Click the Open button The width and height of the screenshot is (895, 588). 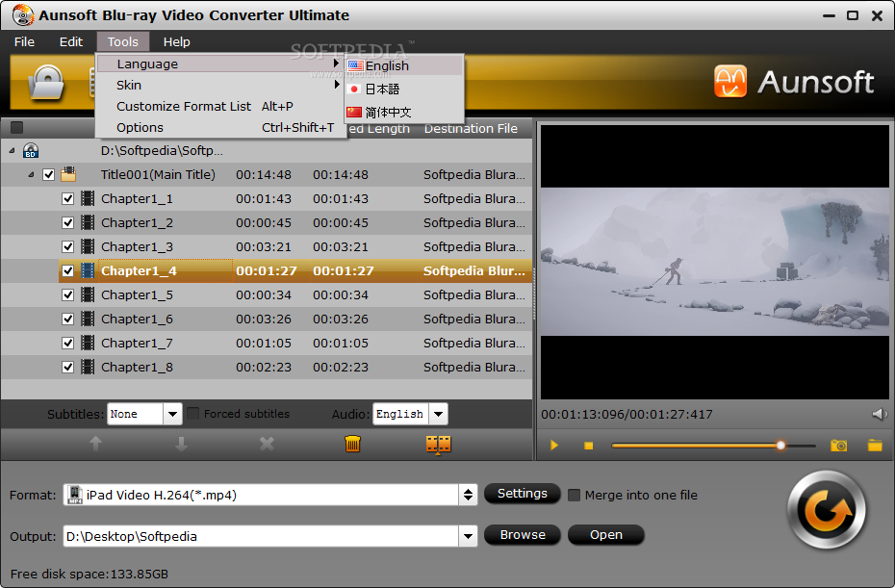[x=606, y=535]
